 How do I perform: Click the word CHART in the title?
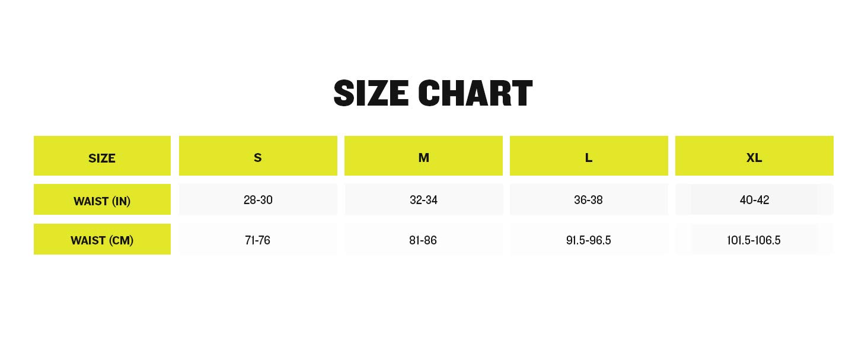pyautogui.click(x=475, y=94)
